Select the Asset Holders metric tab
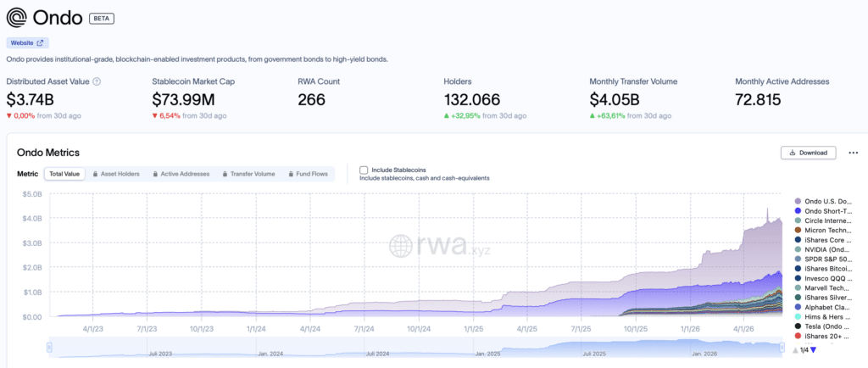The image size is (868, 368). click(116, 174)
